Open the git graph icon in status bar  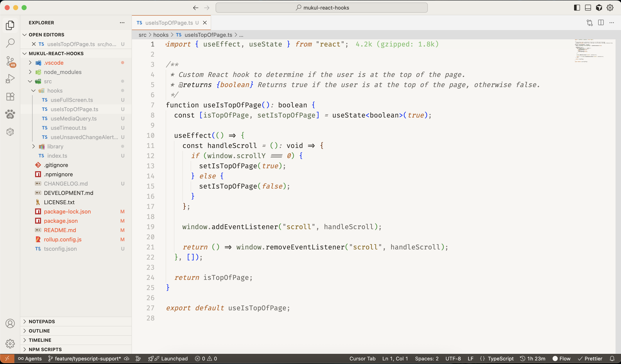(138, 359)
